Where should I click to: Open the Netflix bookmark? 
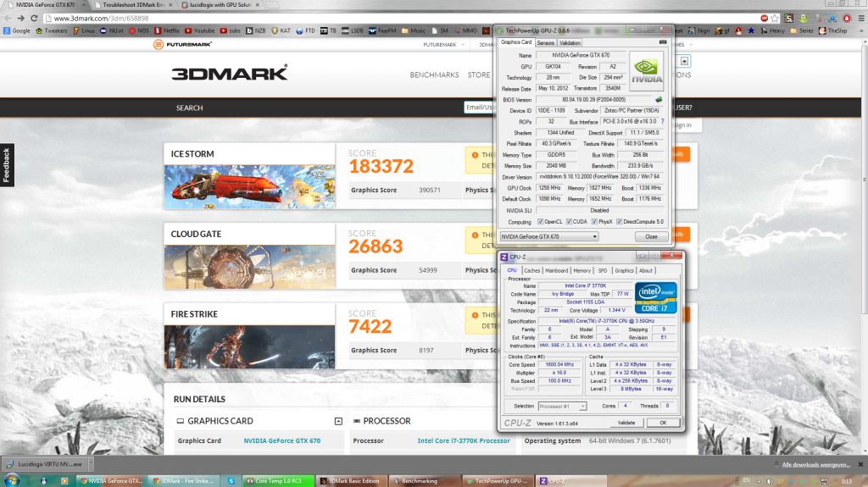tap(167, 31)
